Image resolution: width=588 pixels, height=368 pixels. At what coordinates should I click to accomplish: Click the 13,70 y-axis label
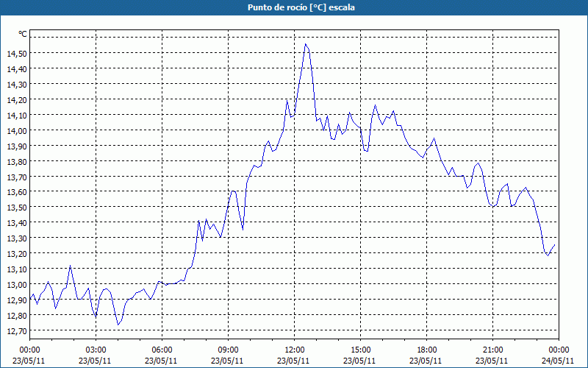tap(17, 177)
